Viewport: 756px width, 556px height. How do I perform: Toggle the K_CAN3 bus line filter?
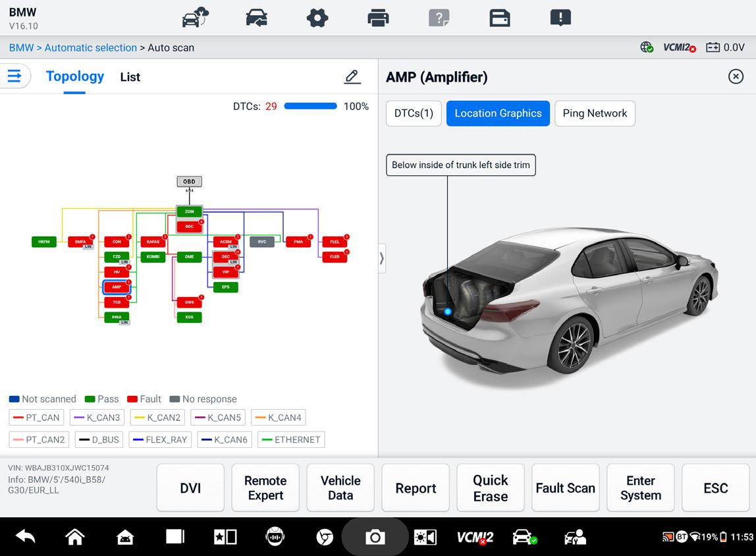point(97,417)
